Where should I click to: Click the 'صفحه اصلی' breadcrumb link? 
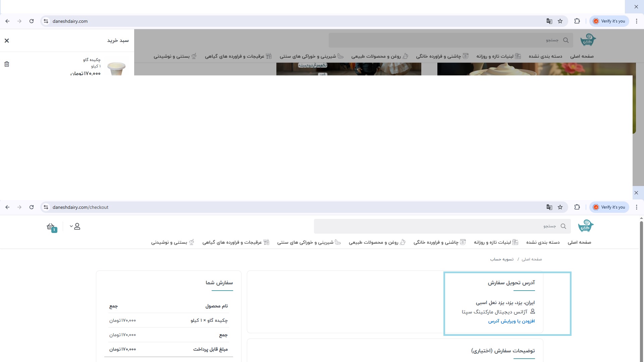click(x=532, y=259)
